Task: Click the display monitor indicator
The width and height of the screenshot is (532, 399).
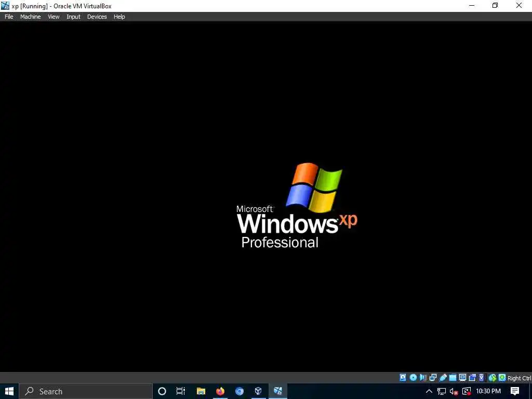Action: pyautogui.click(x=462, y=377)
